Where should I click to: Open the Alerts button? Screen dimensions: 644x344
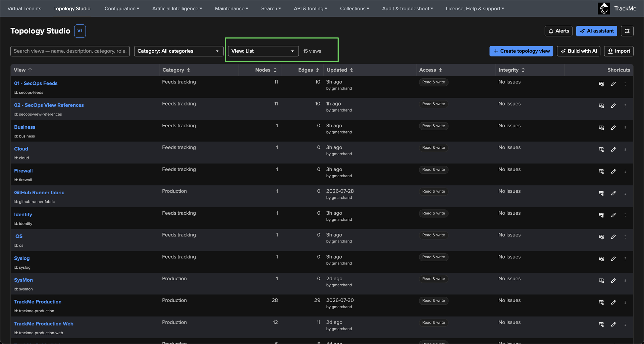pos(558,31)
